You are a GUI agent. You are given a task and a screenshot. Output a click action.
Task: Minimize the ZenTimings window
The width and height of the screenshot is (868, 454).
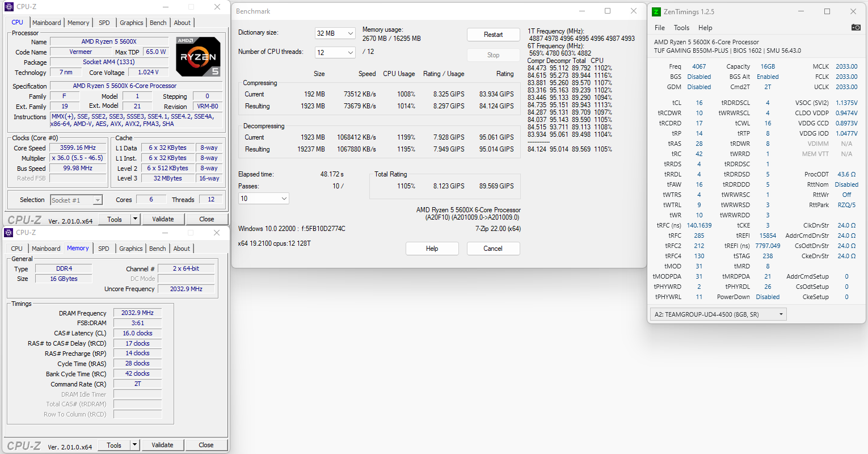pos(802,11)
